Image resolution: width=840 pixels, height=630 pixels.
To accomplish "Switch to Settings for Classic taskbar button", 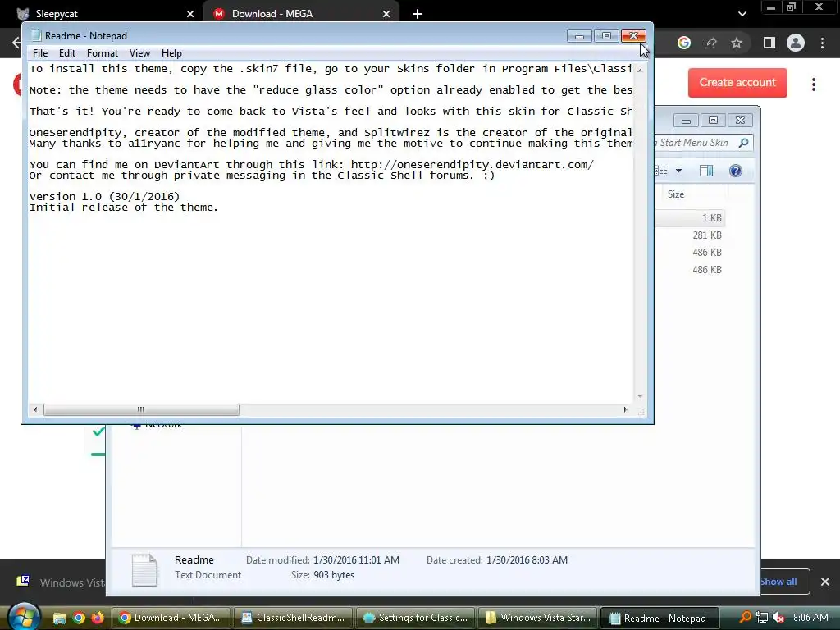I will [x=415, y=618].
